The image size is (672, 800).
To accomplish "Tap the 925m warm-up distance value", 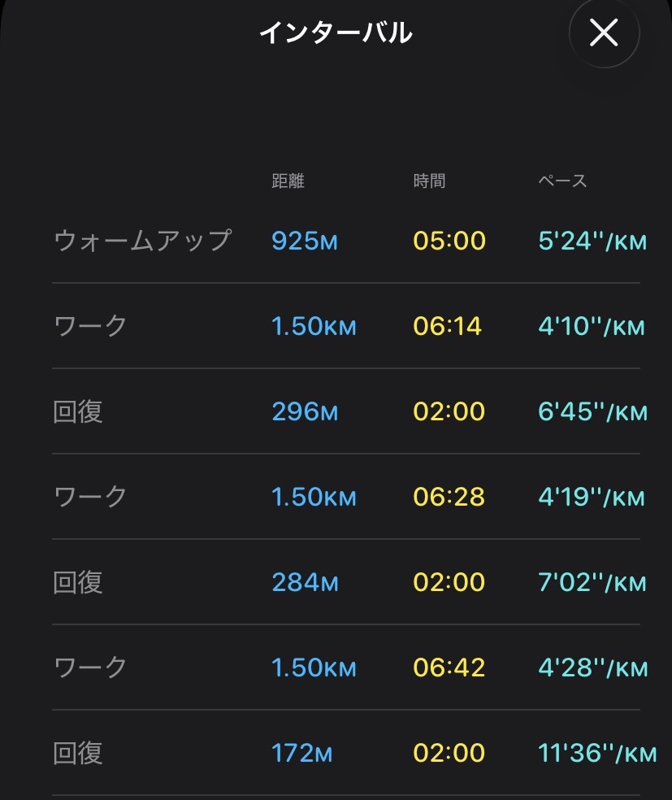I will [x=305, y=241].
